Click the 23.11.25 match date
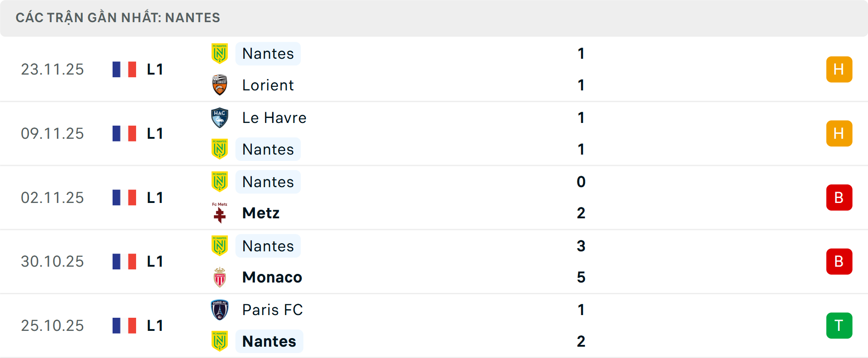This screenshot has width=868, height=358. pos(52,69)
